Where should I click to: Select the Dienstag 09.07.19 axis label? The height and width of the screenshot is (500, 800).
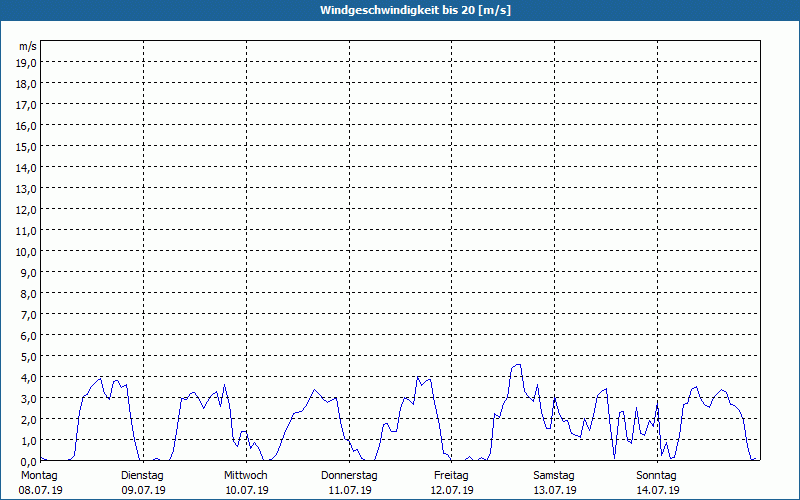point(143,483)
